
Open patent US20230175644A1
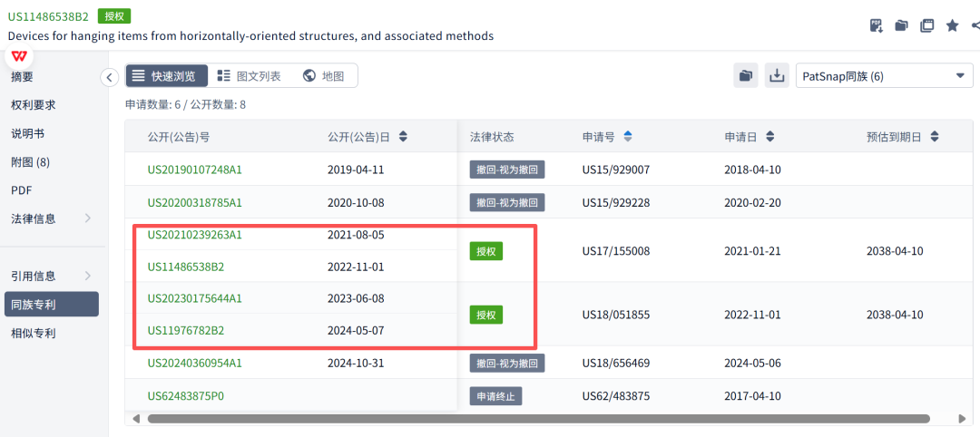(194, 298)
